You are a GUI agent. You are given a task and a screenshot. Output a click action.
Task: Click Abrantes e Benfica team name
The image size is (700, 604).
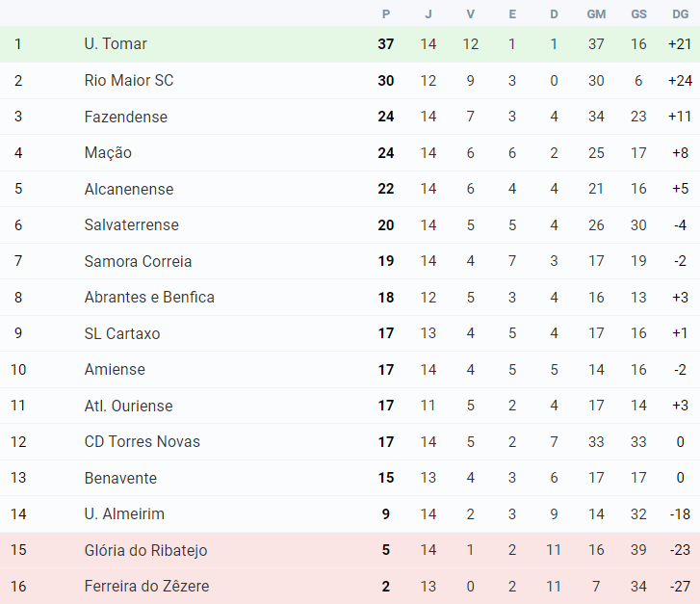tap(149, 298)
